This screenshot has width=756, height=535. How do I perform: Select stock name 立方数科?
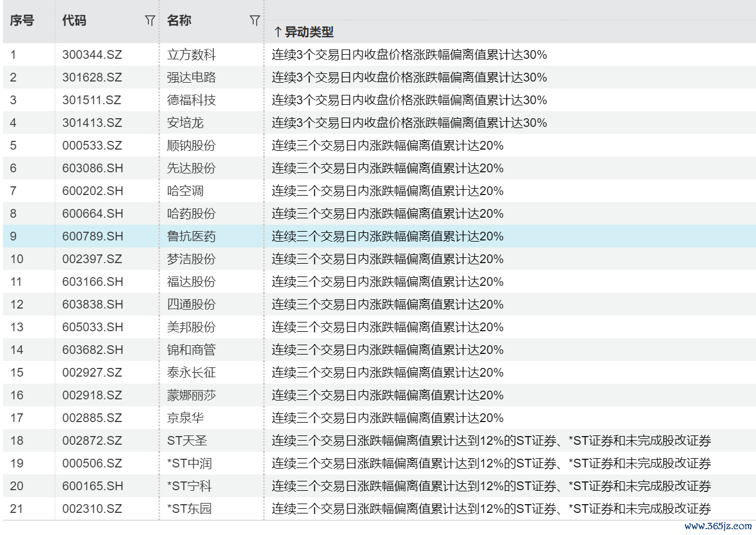pos(191,55)
